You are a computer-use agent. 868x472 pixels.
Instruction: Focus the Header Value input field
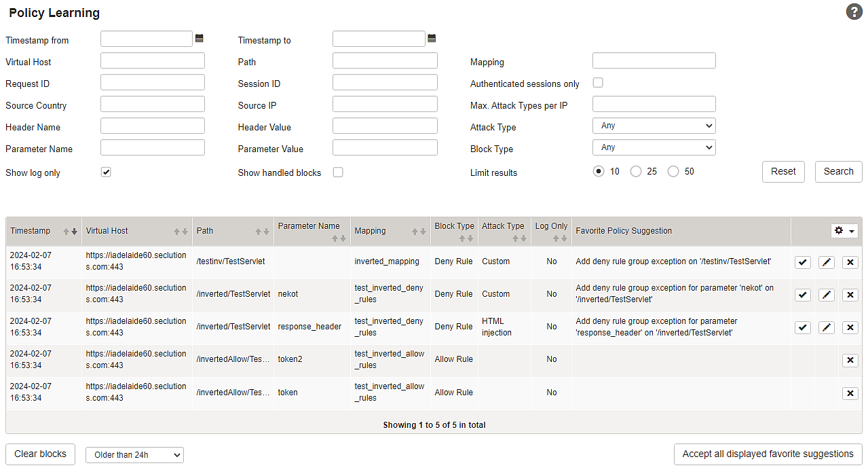point(385,126)
